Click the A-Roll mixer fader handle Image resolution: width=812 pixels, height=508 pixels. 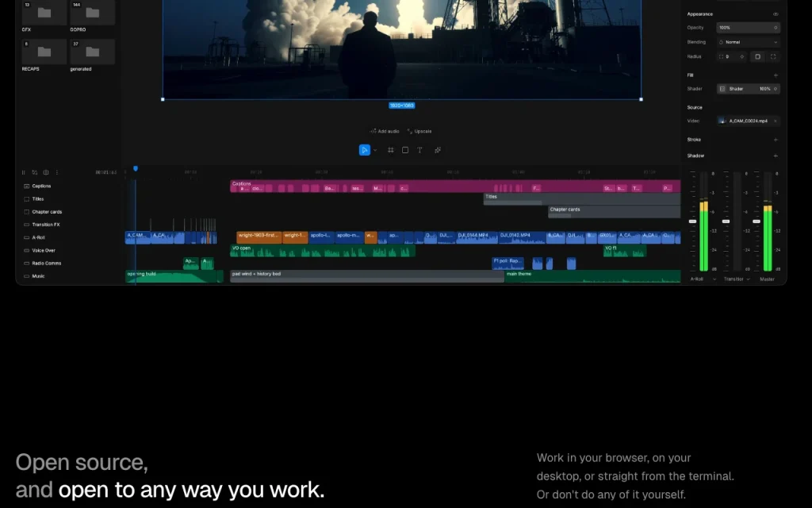pos(692,221)
